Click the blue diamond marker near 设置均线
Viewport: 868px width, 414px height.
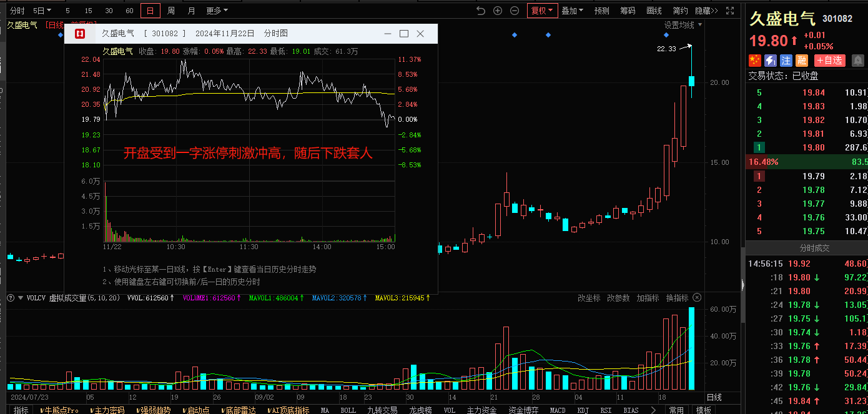tap(667, 34)
